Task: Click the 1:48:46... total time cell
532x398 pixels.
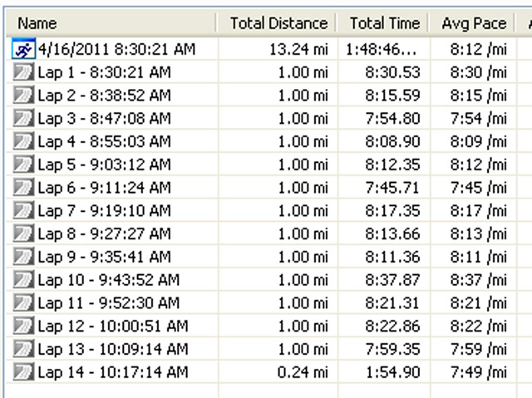Action: point(381,50)
